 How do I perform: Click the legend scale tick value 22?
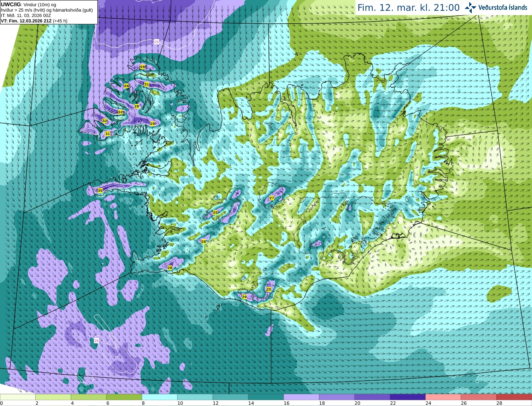392,403
